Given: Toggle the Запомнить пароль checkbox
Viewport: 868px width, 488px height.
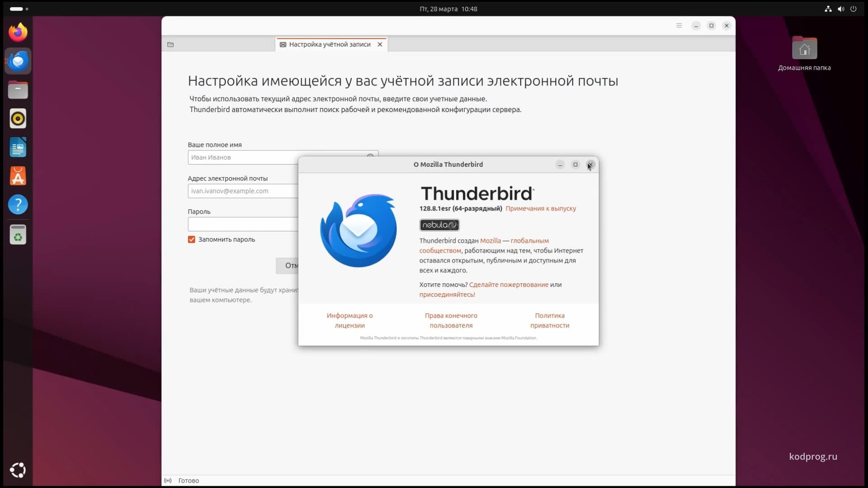Looking at the screenshot, I should (x=192, y=239).
